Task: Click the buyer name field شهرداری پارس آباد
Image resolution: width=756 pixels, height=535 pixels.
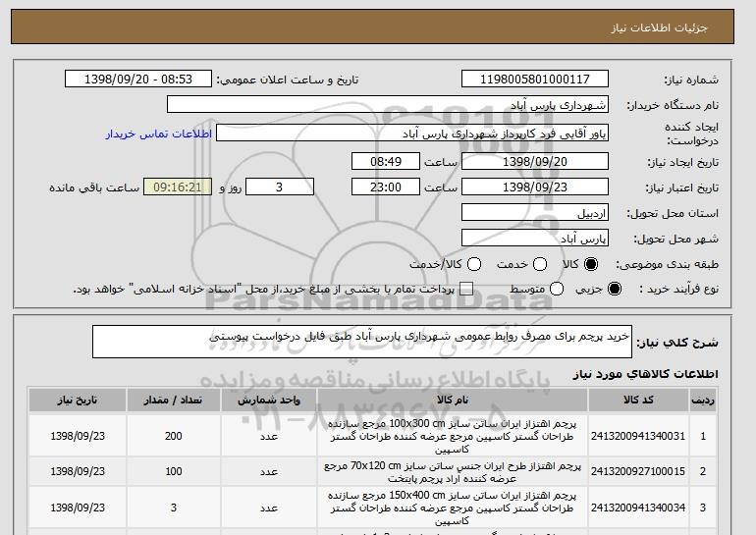Action: coord(388,105)
